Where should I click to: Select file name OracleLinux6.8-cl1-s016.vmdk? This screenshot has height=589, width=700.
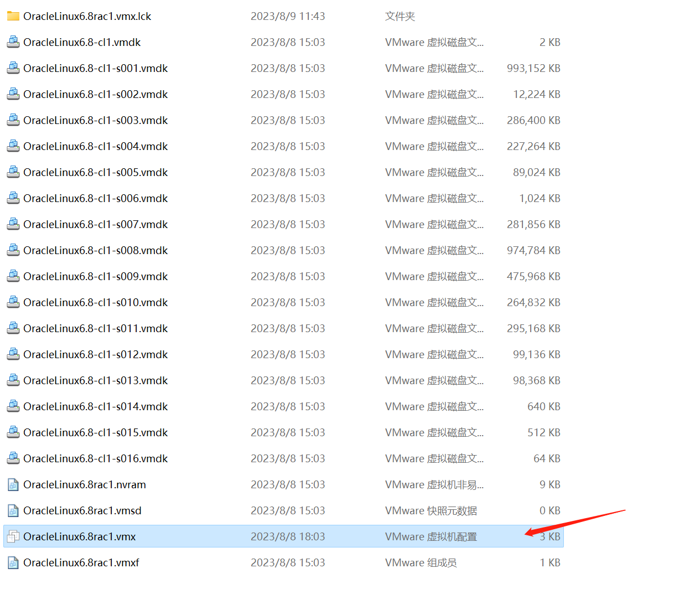click(95, 458)
